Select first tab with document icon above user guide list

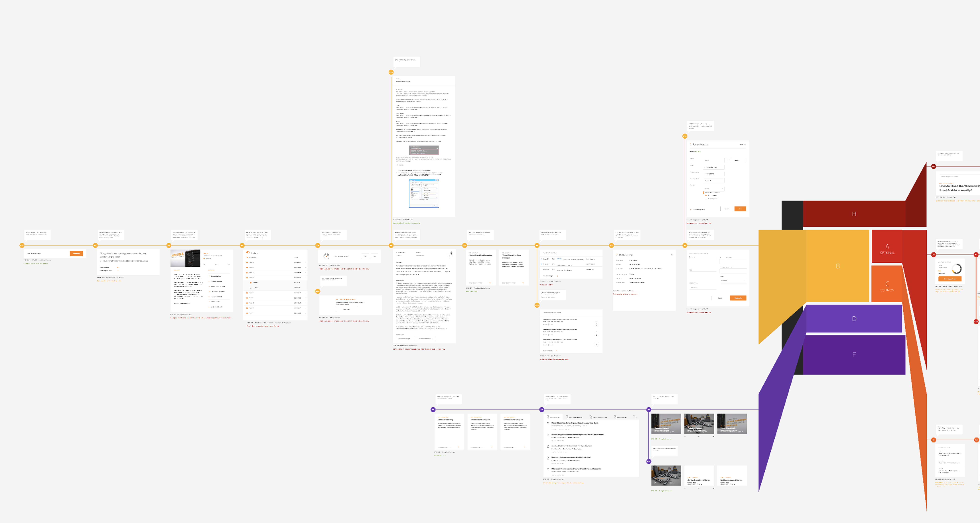coord(553,417)
